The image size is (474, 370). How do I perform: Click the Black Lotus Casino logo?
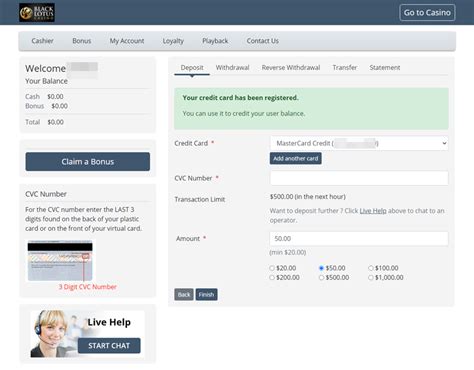point(37,13)
